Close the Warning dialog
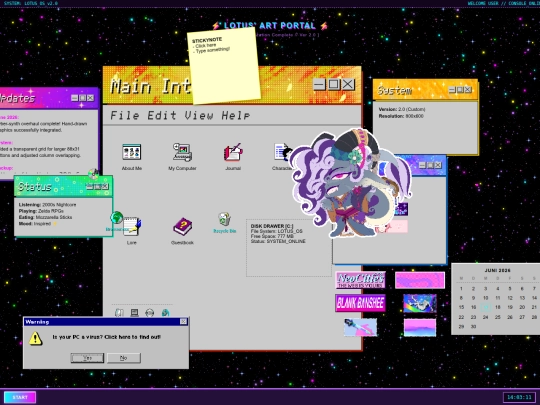The image size is (540, 405). point(184,322)
